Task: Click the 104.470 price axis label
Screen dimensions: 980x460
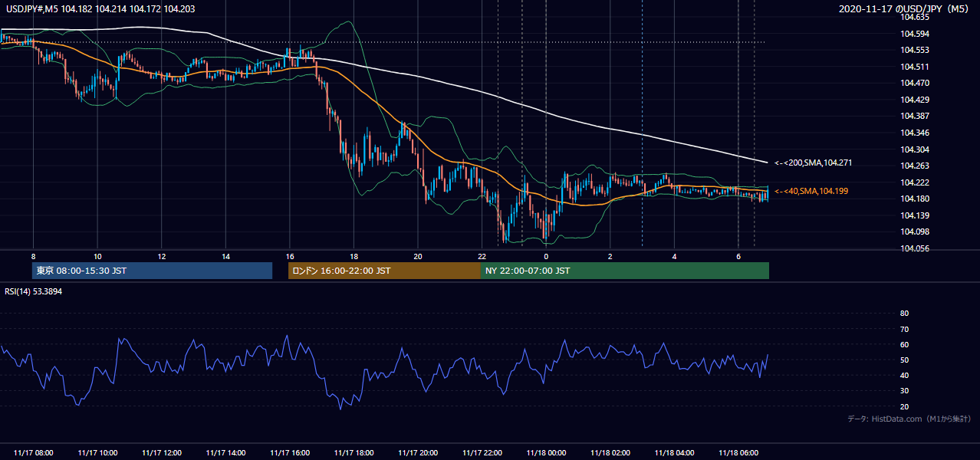Action: [916, 83]
